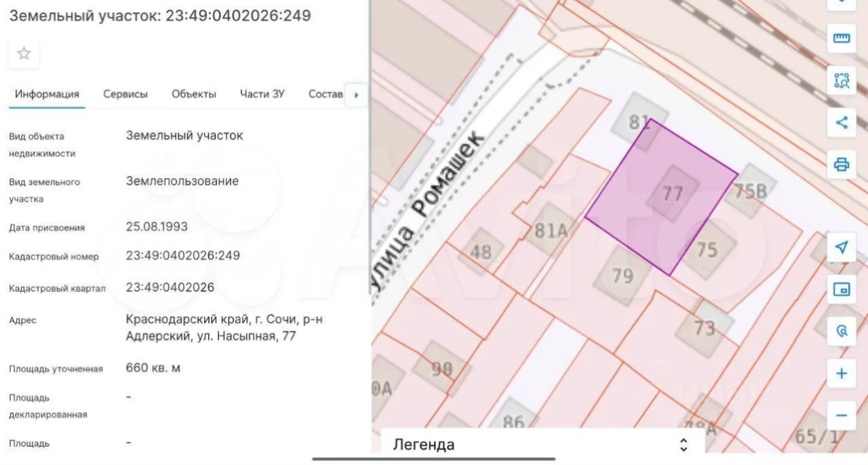Image resolution: width=868 pixels, height=465 pixels.
Task: Add parcel to favorites with star icon
Action: coord(24,54)
